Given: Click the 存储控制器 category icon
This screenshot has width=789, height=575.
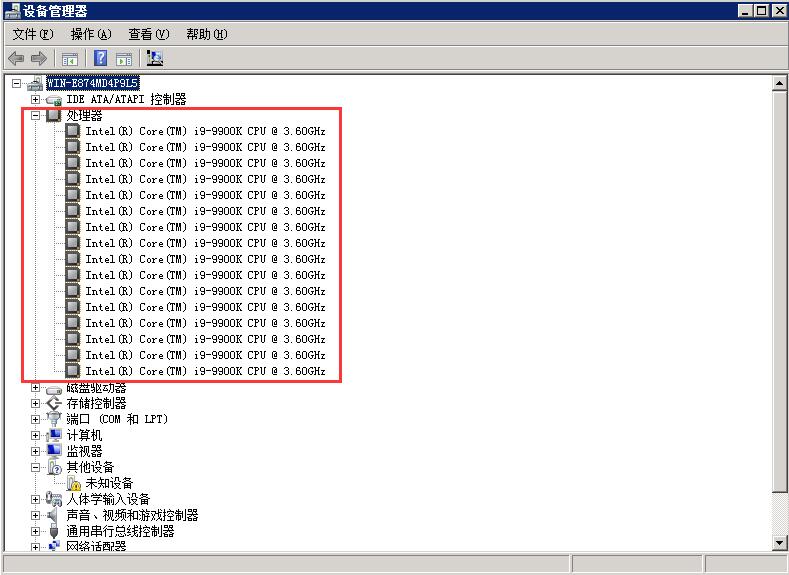Looking at the screenshot, I should pos(54,403).
